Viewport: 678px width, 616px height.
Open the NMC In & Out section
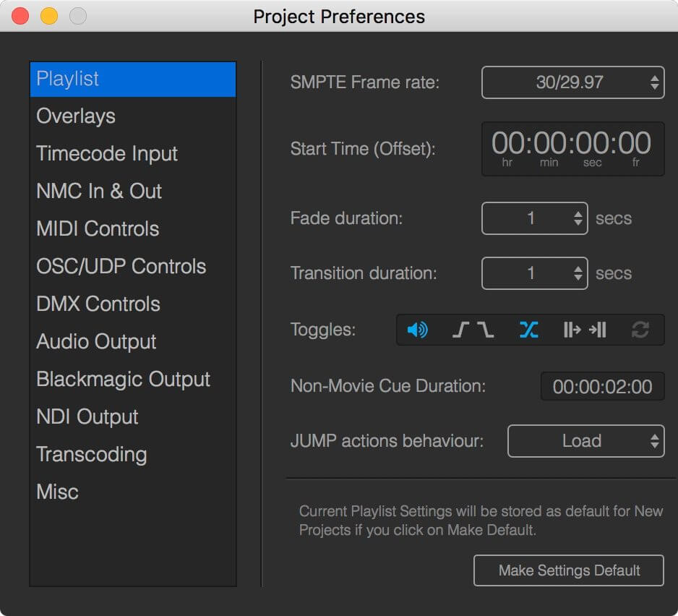[x=133, y=191]
